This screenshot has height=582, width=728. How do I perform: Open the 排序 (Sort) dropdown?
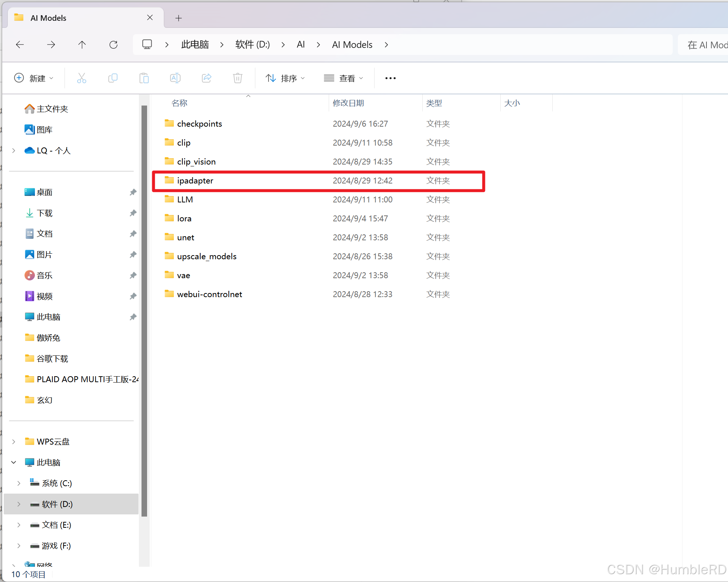tap(285, 78)
